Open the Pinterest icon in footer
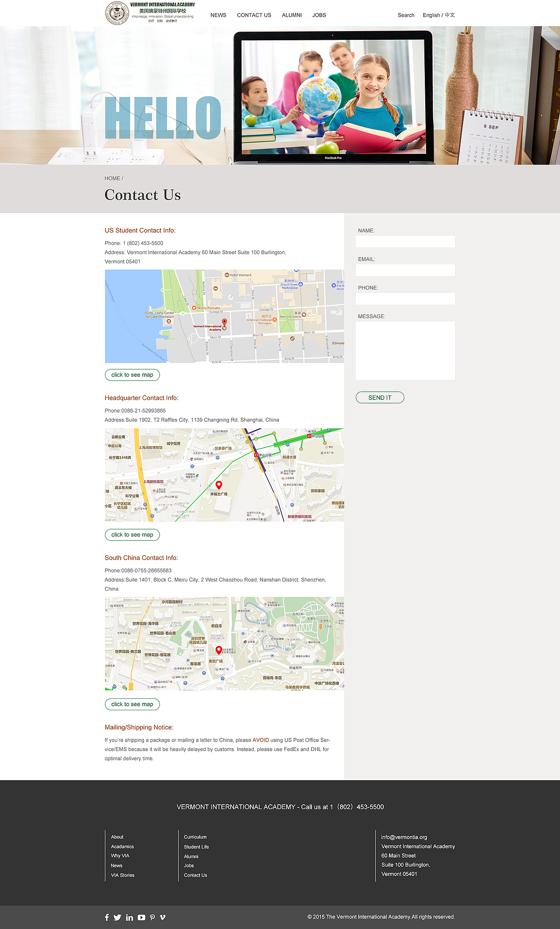Viewport: 560px width, 929px height. pyautogui.click(x=152, y=917)
